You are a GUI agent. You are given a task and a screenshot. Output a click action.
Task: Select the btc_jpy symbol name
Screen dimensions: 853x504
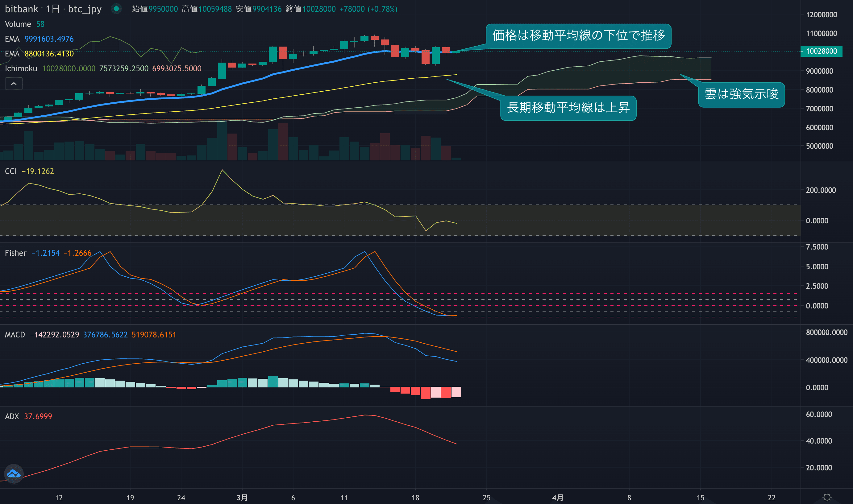[85, 9]
